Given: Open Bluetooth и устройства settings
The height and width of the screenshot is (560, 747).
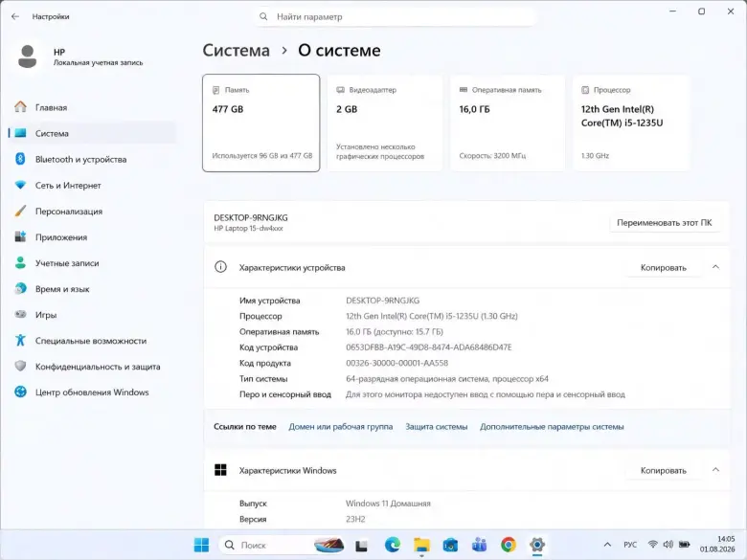Looking at the screenshot, I should (x=93, y=159).
